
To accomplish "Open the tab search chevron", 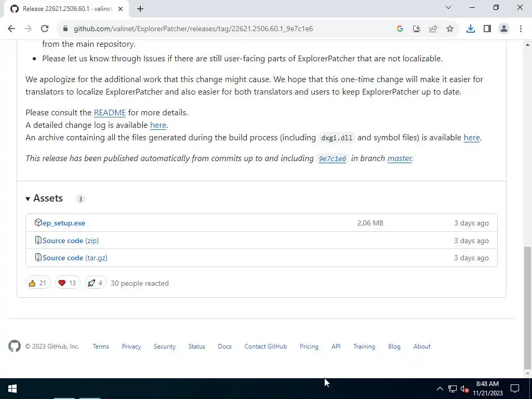I will pos(448,7).
